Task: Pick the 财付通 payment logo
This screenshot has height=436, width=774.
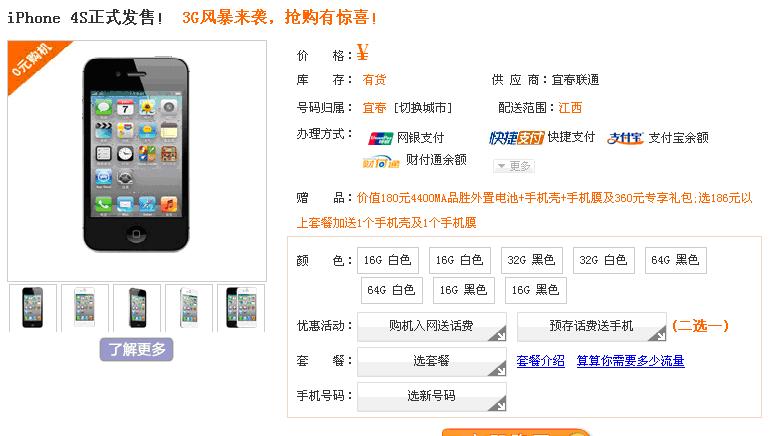Action: tap(381, 161)
